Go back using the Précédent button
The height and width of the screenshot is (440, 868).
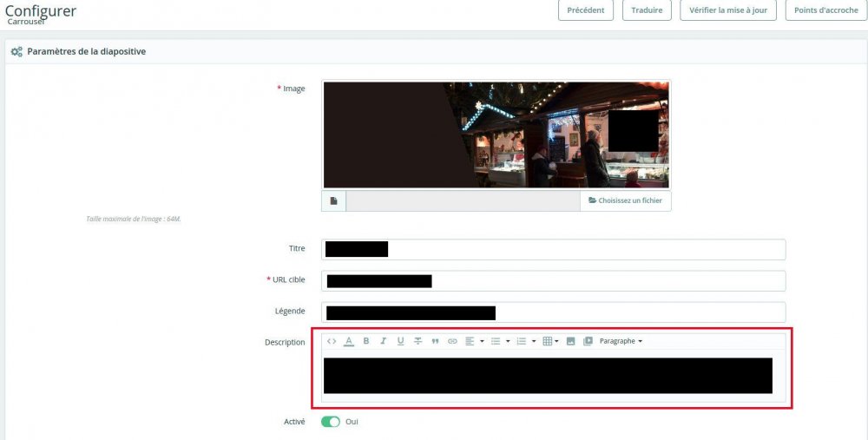(x=586, y=10)
